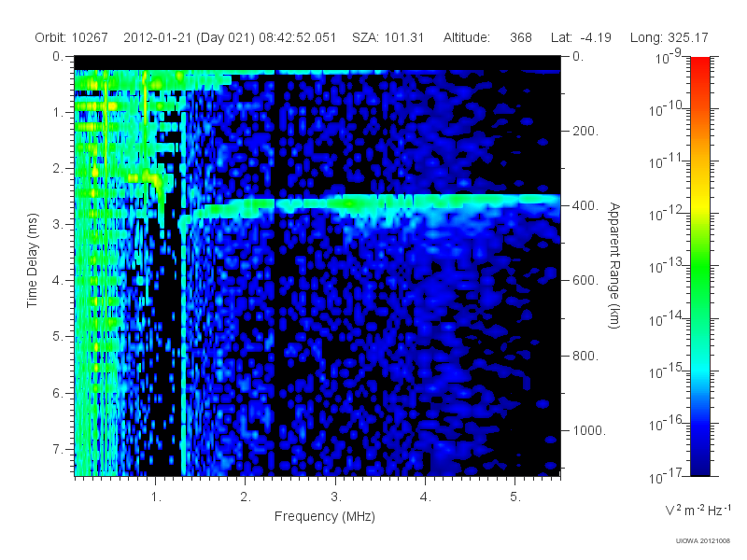747x560 pixels.
Task: Click the timestamp 08:42:52.051
Action: click(298, 37)
